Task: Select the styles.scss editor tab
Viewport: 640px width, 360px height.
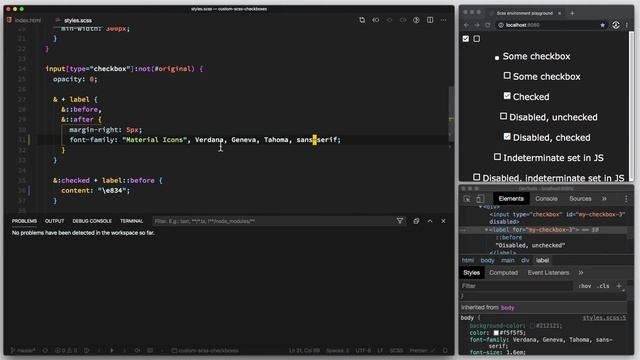Action: coord(78,20)
